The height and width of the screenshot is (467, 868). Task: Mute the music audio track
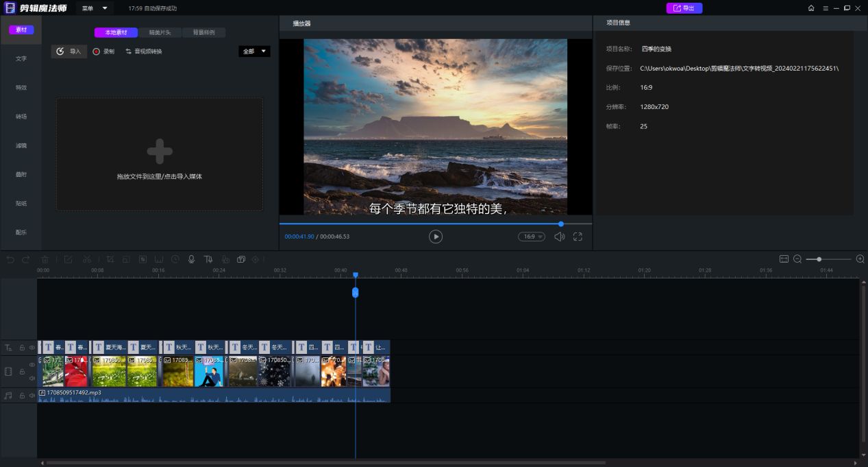pyautogui.click(x=32, y=396)
